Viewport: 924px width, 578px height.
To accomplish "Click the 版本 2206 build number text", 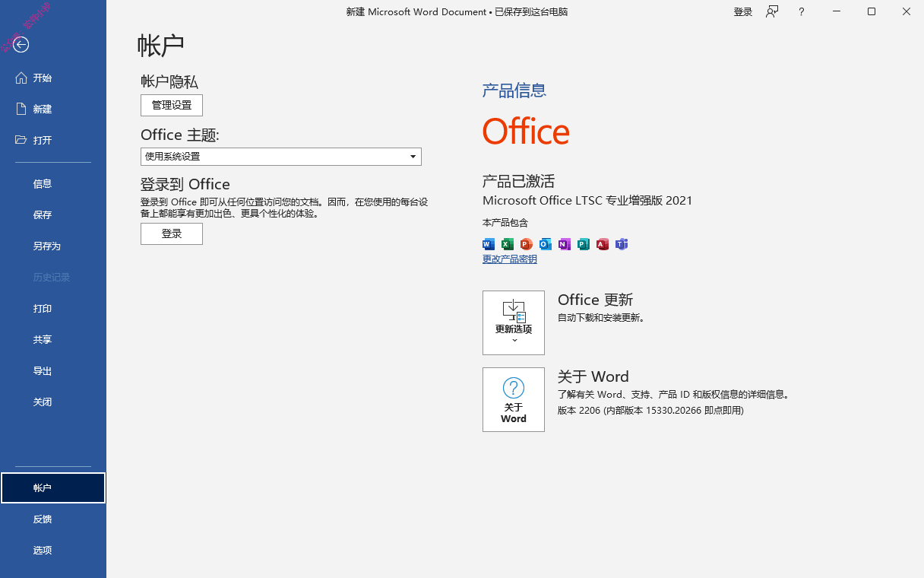I will click(650, 411).
